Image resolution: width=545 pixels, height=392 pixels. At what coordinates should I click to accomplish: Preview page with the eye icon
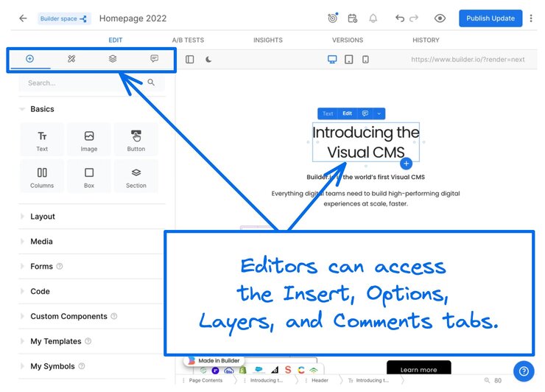coord(440,18)
